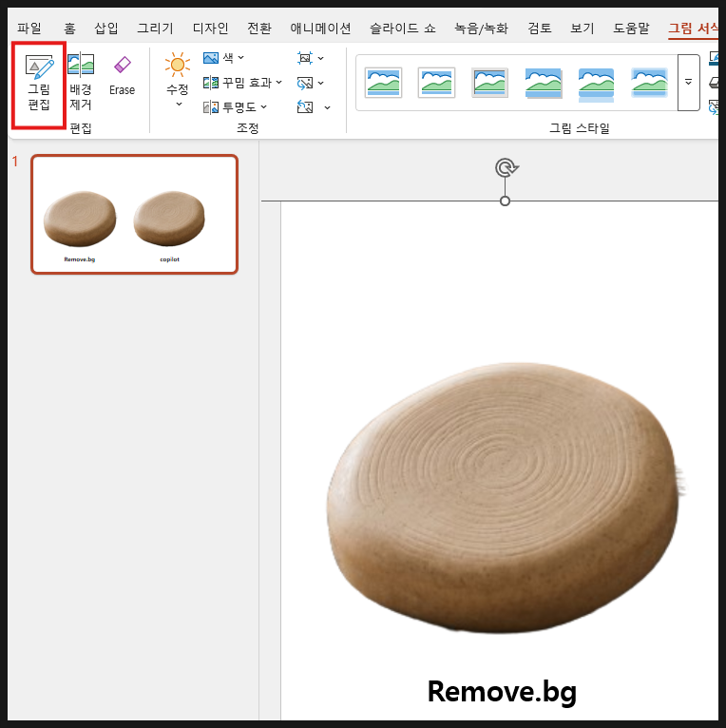
Task: Switch to the 삽입 tab
Action: pos(106,29)
